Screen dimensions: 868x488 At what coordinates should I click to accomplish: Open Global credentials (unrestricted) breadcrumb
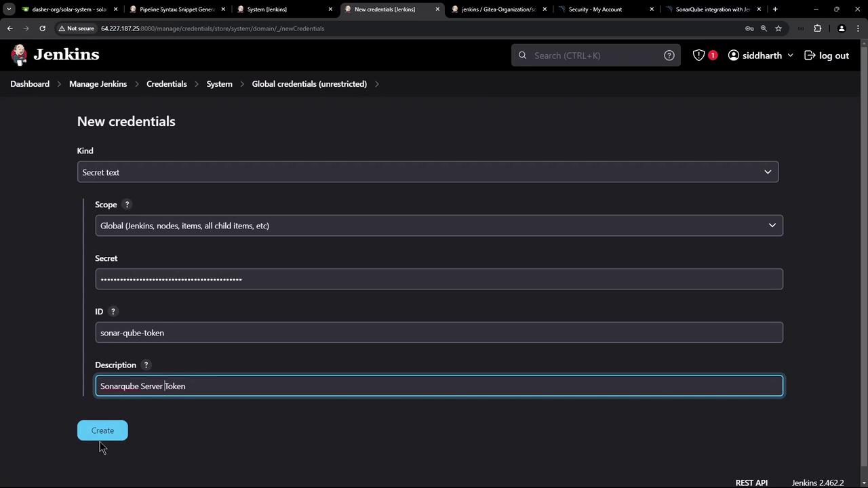click(309, 84)
